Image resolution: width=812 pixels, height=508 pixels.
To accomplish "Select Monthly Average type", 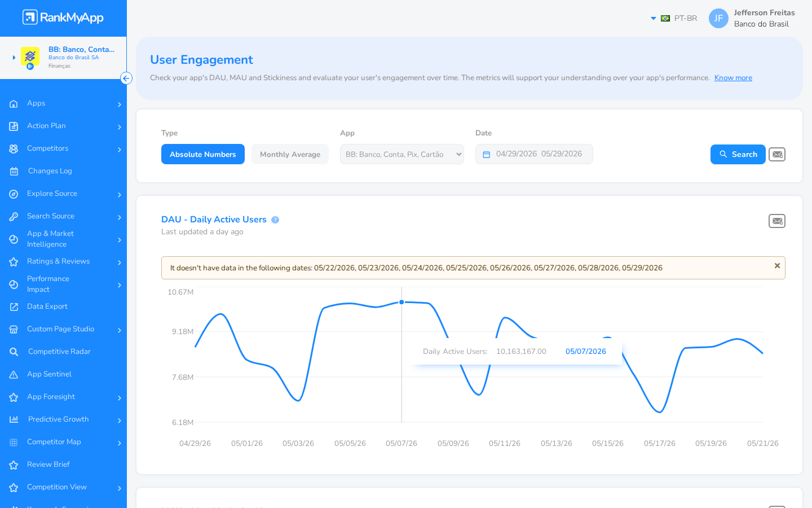I will 290,154.
